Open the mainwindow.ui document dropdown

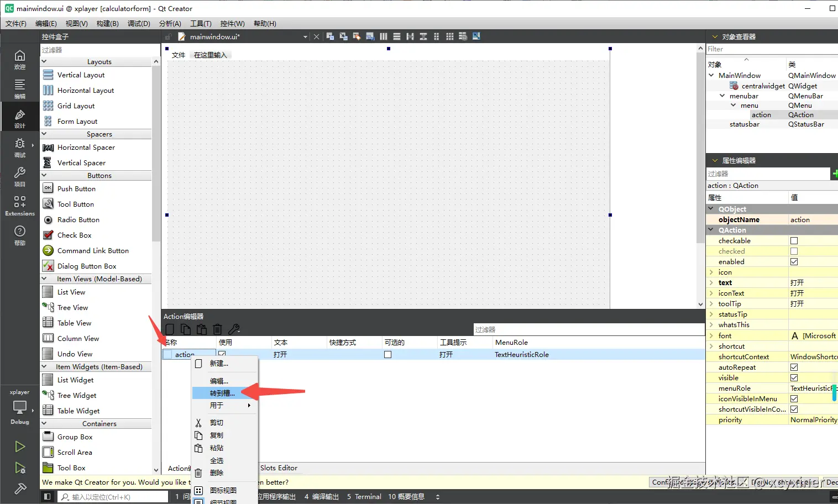coord(305,37)
